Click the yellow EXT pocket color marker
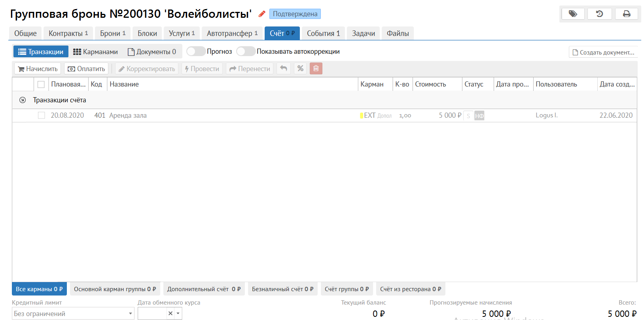644x320 pixels. click(x=361, y=115)
